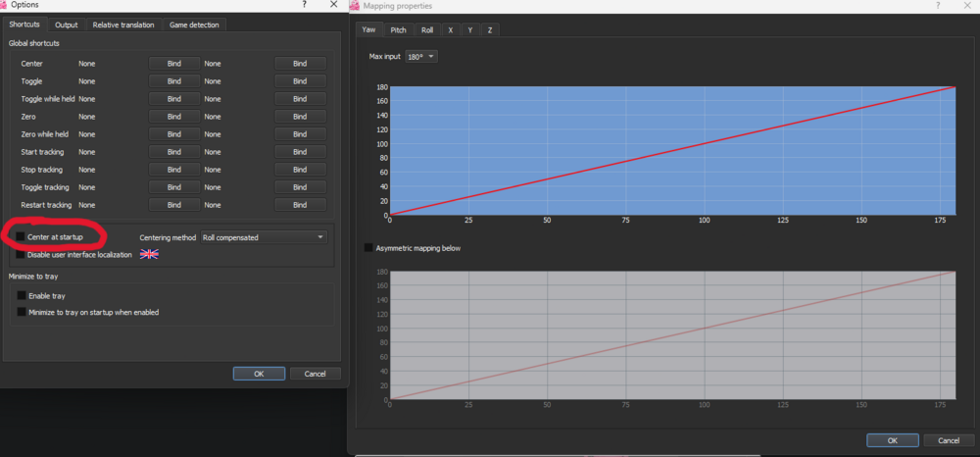Image resolution: width=980 pixels, height=457 pixels.
Task: Click second Bind button for Restart tracking
Action: (300, 205)
